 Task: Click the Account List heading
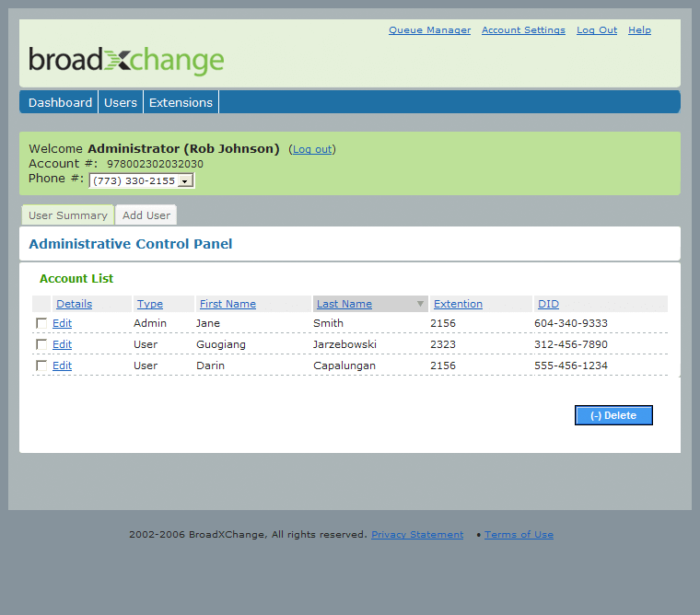tap(76, 278)
